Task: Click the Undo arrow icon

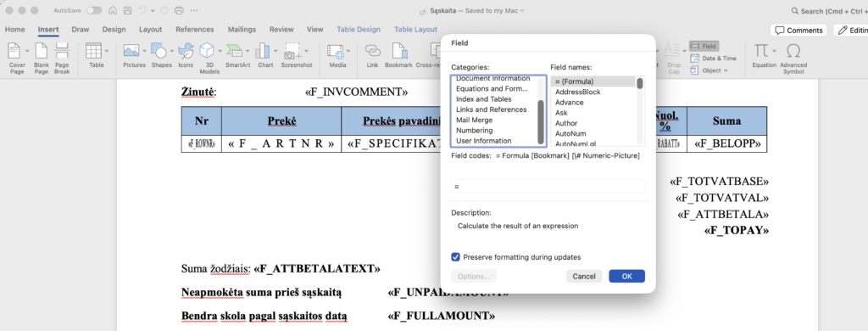Action: point(142,10)
